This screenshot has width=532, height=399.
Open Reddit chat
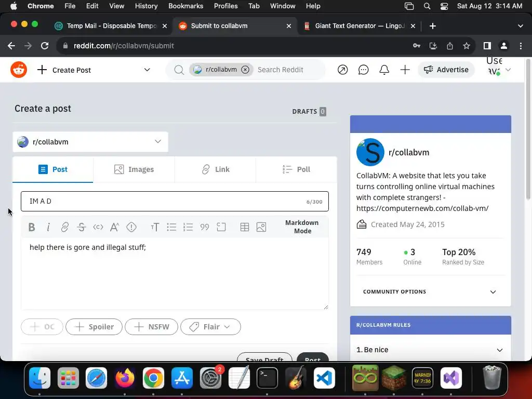click(x=363, y=70)
